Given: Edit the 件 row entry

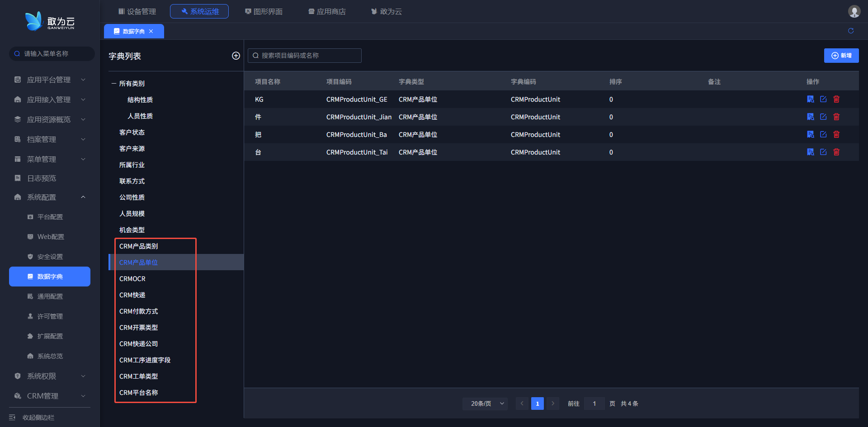Looking at the screenshot, I should [x=823, y=117].
